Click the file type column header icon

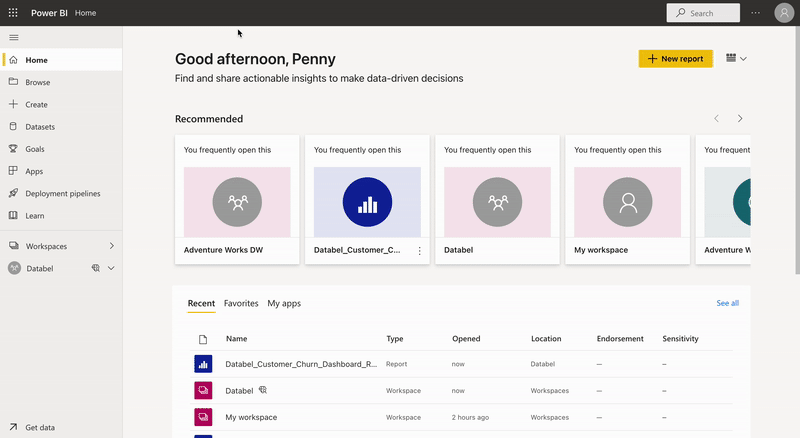[203, 339]
